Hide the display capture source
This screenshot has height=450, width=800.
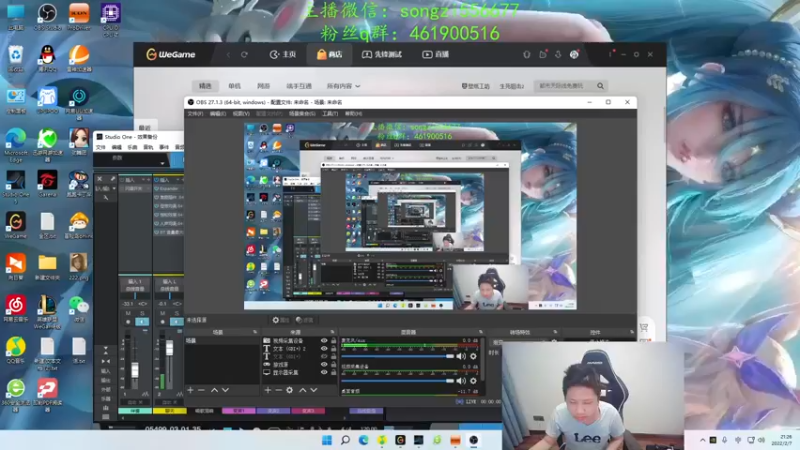324,372
